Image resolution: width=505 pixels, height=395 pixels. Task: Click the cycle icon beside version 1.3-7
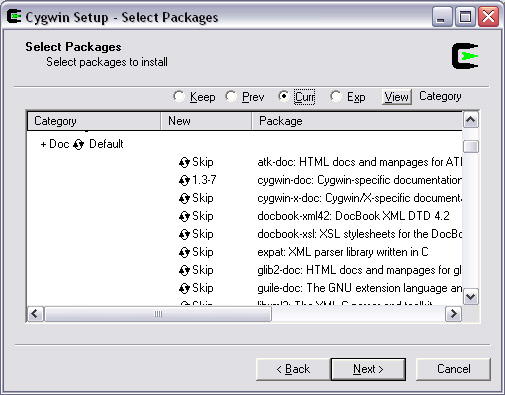coord(184,181)
